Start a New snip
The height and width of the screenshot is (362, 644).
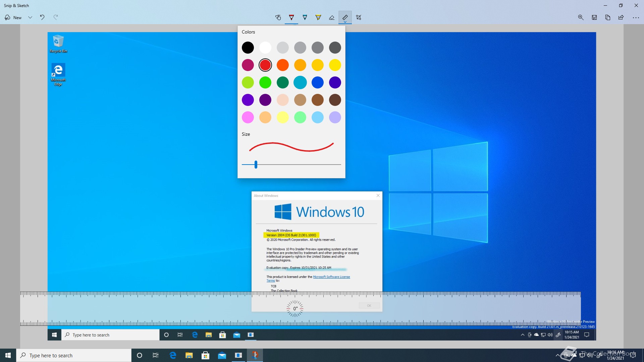pos(13,17)
